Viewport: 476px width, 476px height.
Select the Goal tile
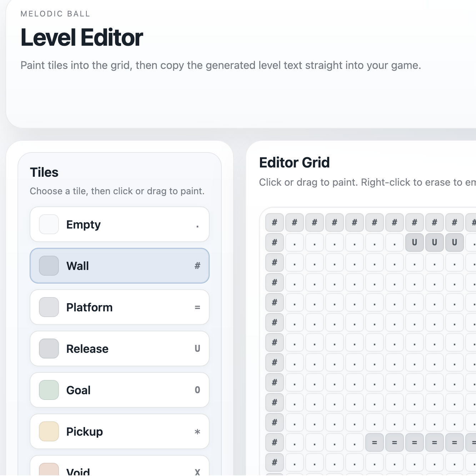pos(119,390)
